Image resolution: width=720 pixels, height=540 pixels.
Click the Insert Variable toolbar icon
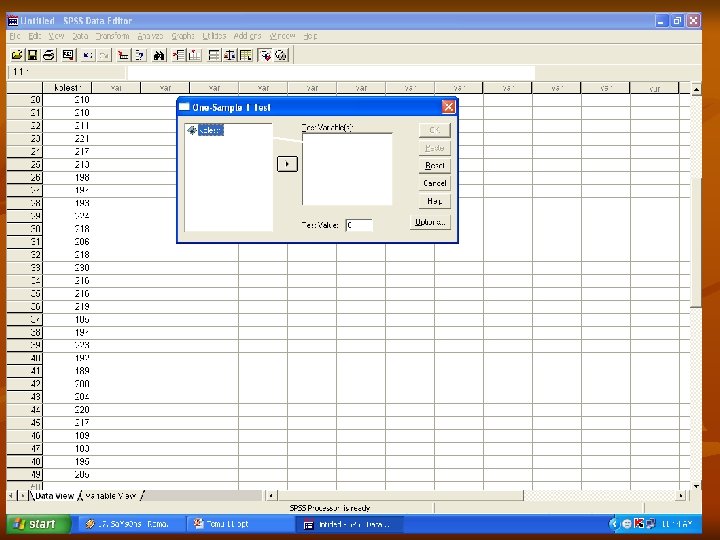(195, 56)
